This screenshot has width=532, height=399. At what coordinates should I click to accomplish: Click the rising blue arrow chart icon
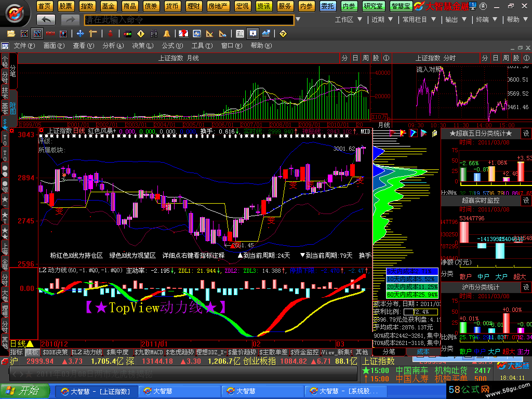tap(266, 34)
